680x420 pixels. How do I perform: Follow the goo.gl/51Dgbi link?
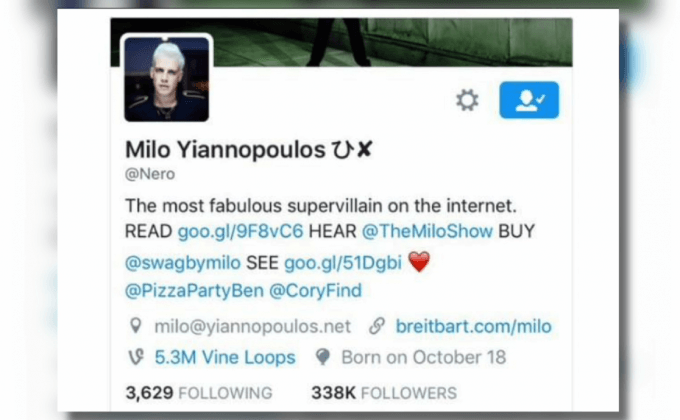pos(343,263)
